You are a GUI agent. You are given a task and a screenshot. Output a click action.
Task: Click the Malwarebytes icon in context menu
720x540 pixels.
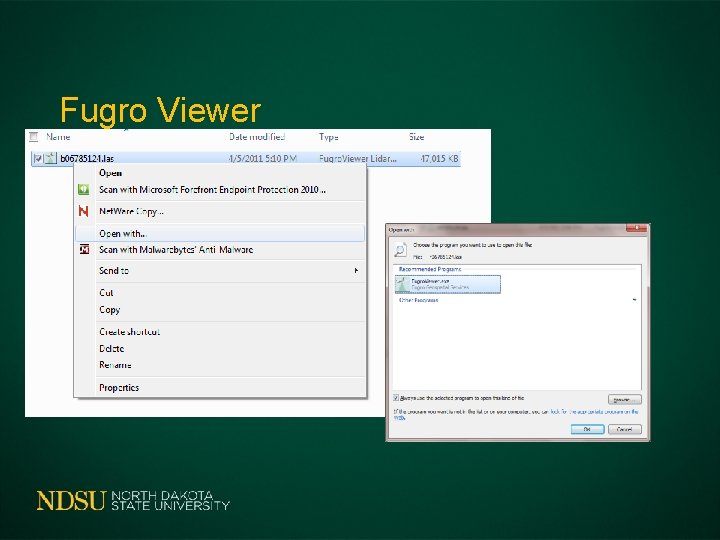pos(84,249)
